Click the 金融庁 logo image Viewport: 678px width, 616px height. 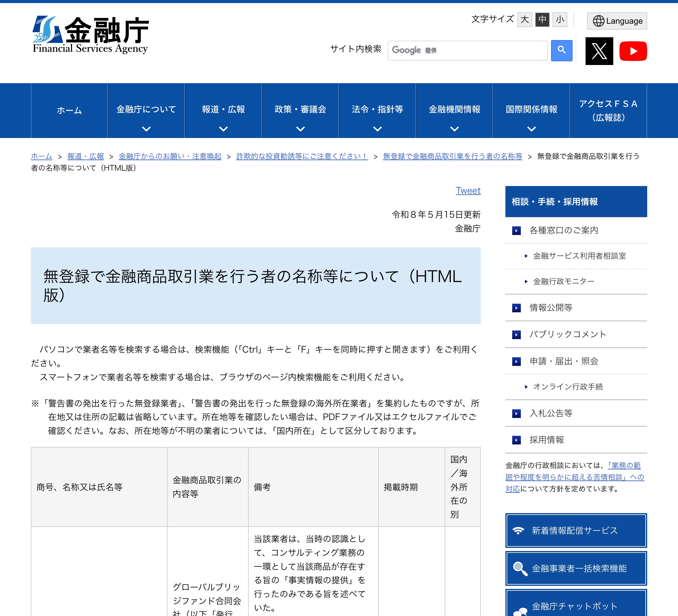point(91,34)
